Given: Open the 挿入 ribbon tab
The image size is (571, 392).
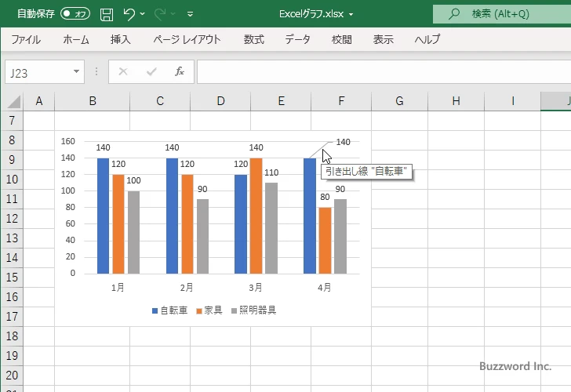Looking at the screenshot, I should [121, 39].
